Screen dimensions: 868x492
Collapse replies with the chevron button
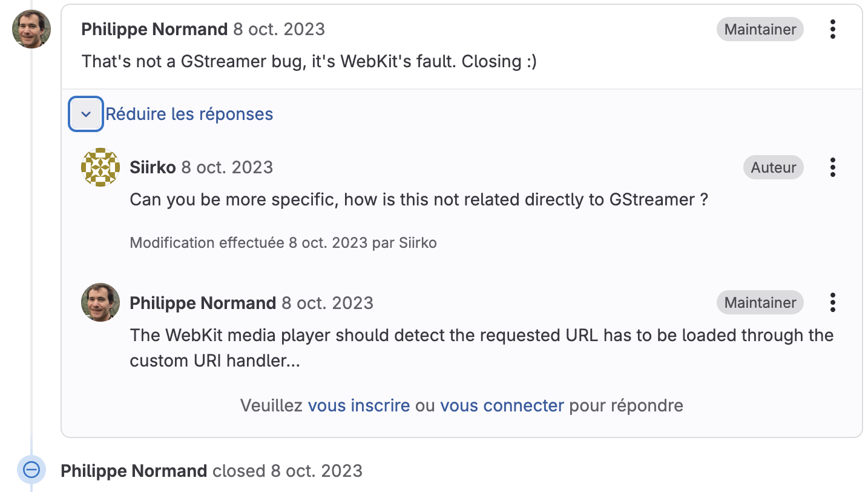tap(86, 114)
